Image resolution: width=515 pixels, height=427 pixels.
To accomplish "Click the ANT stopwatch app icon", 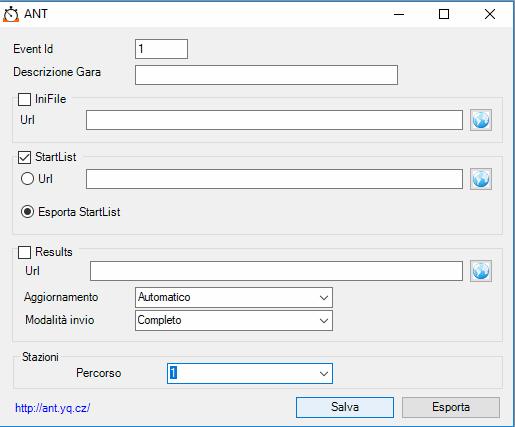I will [x=11, y=14].
